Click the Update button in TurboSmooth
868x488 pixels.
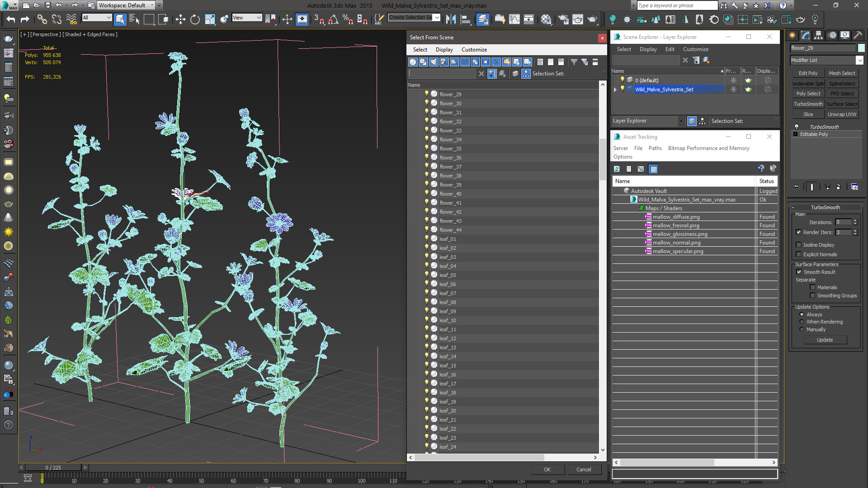point(825,340)
